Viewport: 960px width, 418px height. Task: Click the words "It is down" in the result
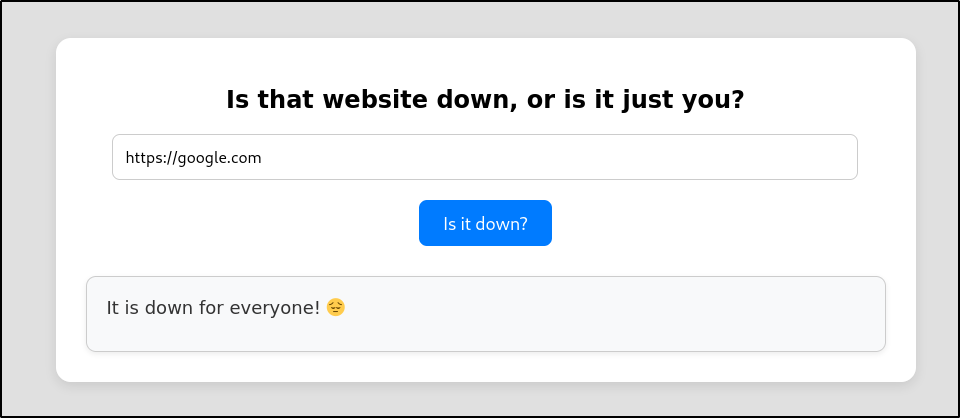[150, 308]
